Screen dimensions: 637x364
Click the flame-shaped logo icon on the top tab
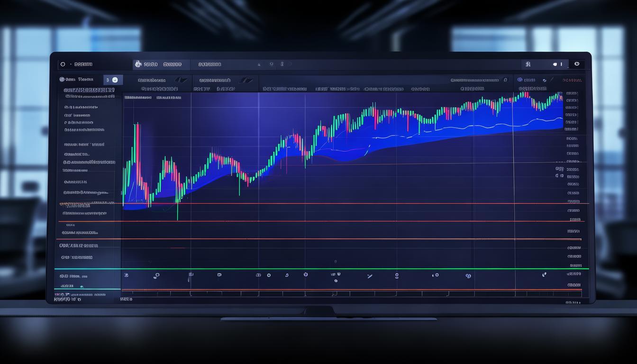[138, 64]
